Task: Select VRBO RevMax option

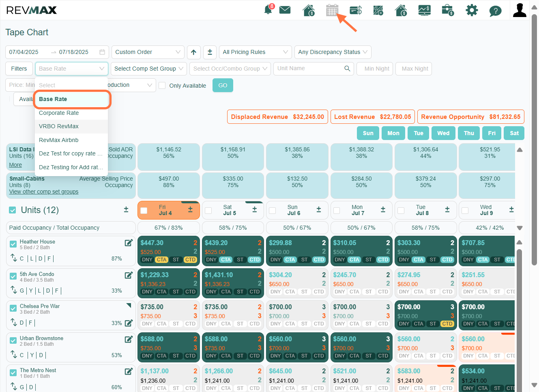Action: click(71, 126)
